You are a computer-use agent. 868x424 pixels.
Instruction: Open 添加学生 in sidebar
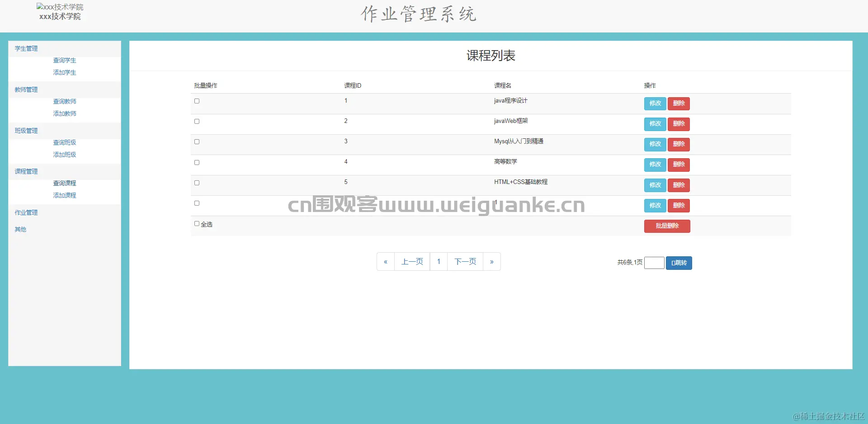65,73
